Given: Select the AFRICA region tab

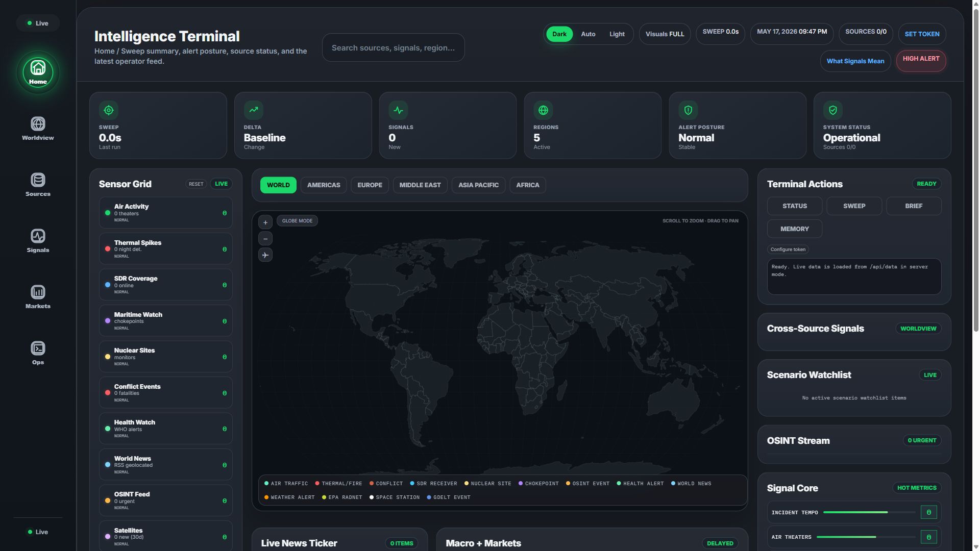Looking at the screenshot, I should pos(528,185).
